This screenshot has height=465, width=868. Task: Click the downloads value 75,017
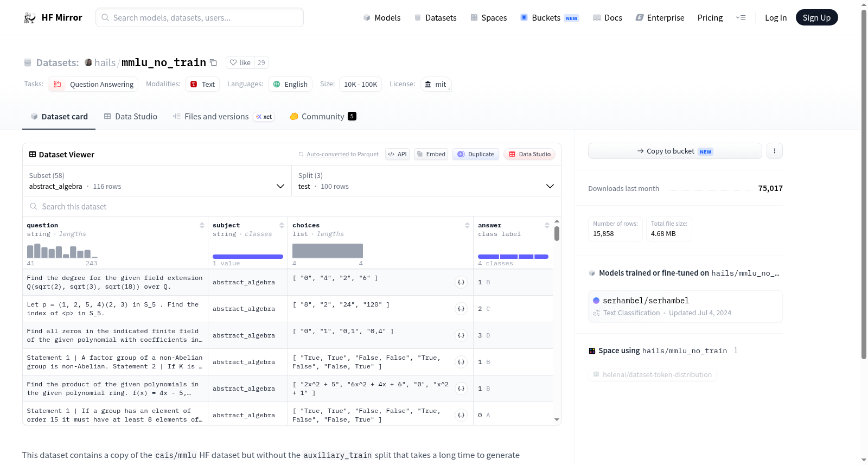[x=770, y=188]
